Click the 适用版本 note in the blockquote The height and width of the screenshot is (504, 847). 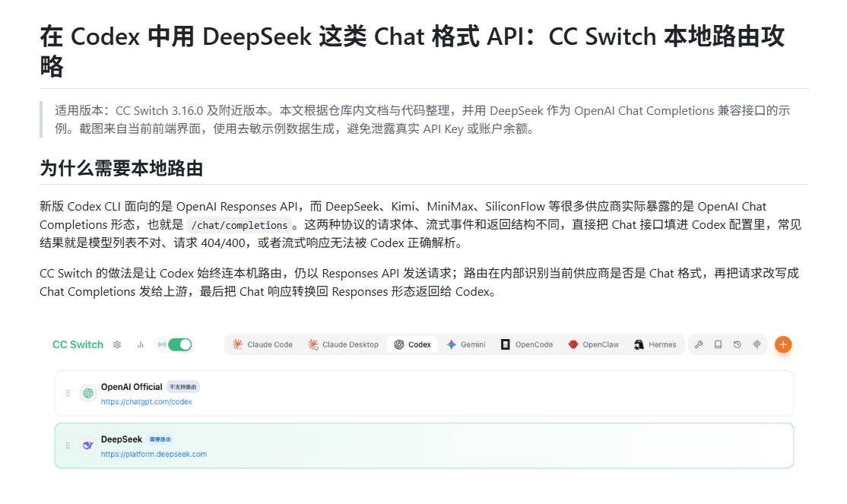click(x=423, y=119)
